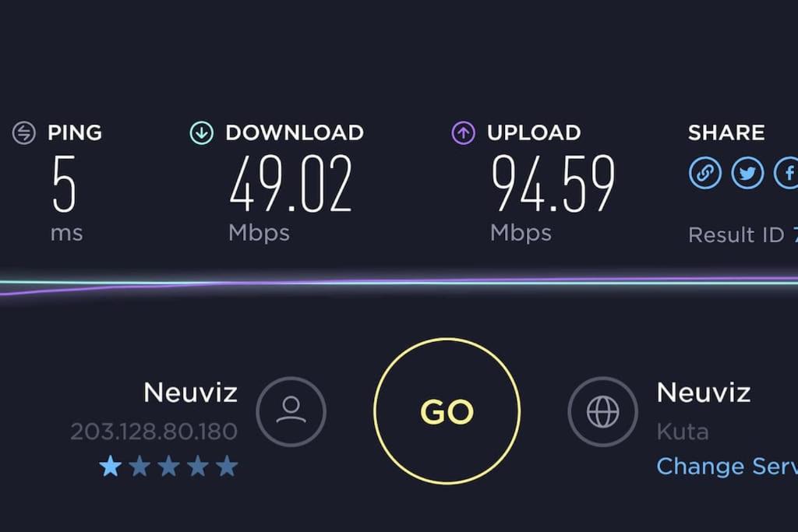798x532 pixels.
Task: Click the globe server icon
Action: click(602, 411)
